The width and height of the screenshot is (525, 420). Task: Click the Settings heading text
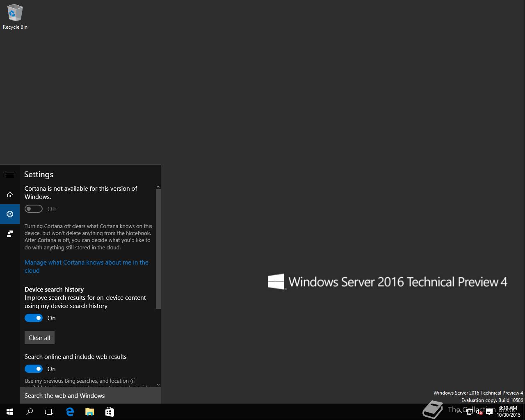(x=39, y=174)
